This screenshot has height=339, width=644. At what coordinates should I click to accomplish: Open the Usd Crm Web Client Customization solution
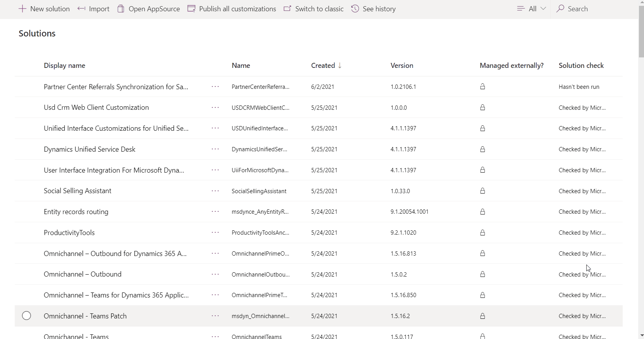pos(96,107)
